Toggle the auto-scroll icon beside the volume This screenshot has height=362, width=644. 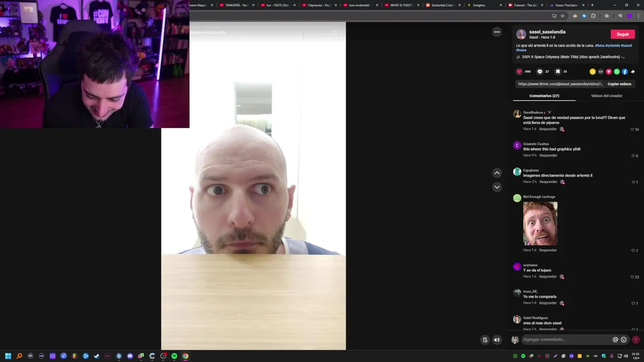(x=485, y=340)
